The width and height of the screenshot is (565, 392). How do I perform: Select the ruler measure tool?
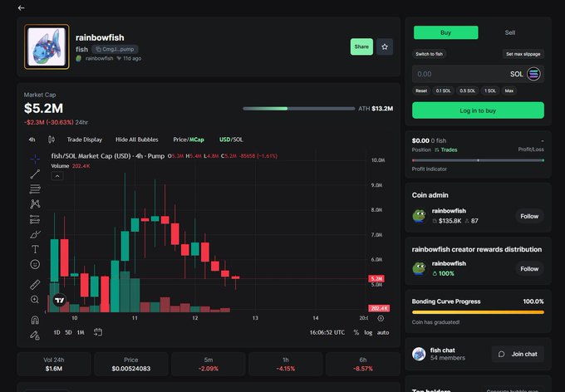(x=35, y=285)
